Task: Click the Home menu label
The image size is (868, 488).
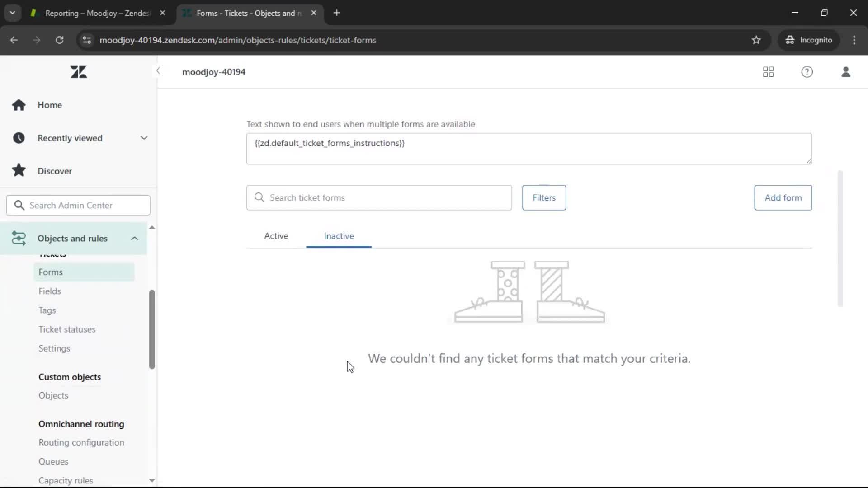Action: tap(50, 105)
